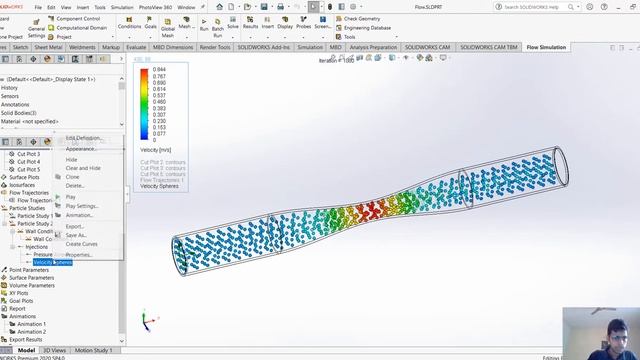Choose Play Settings in context menu
Screen dimensions: 640x360
82,206
